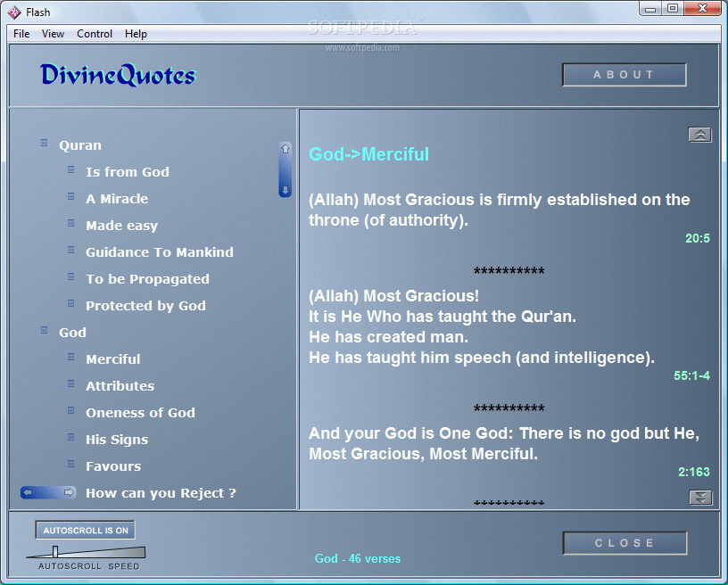Open the File menu
728x585 pixels.
(21, 34)
